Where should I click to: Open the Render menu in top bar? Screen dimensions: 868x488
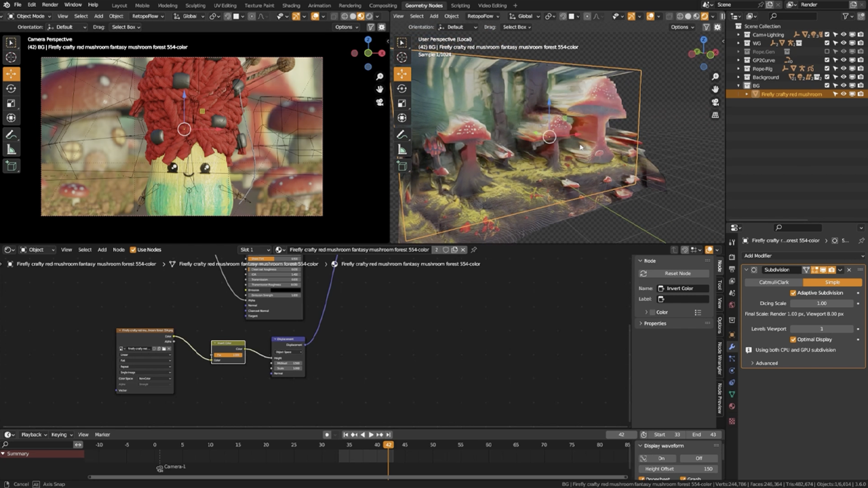50,5
